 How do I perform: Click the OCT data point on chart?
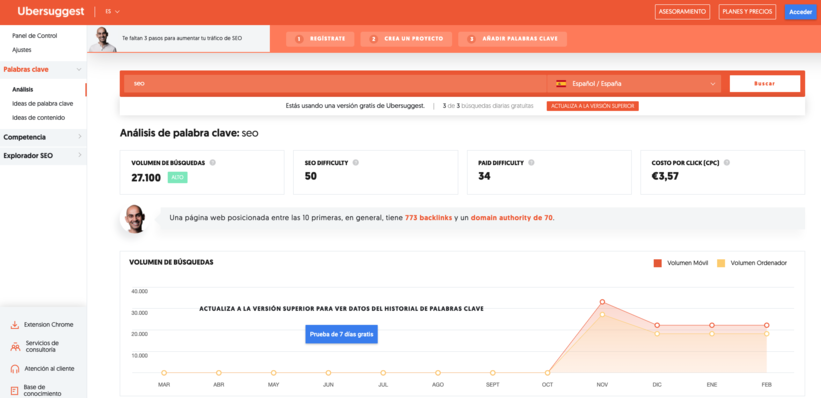[548, 373]
